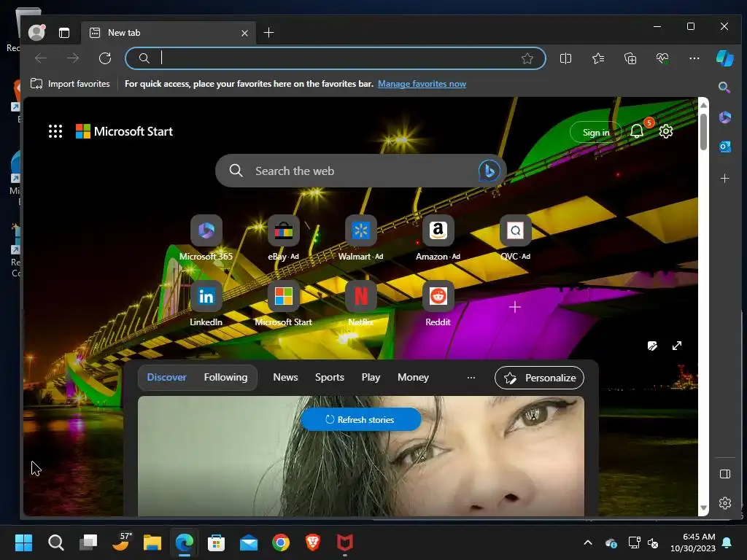Click the Microsoft Start logo
Viewport: 747px width, 560px height.
(x=124, y=131)
